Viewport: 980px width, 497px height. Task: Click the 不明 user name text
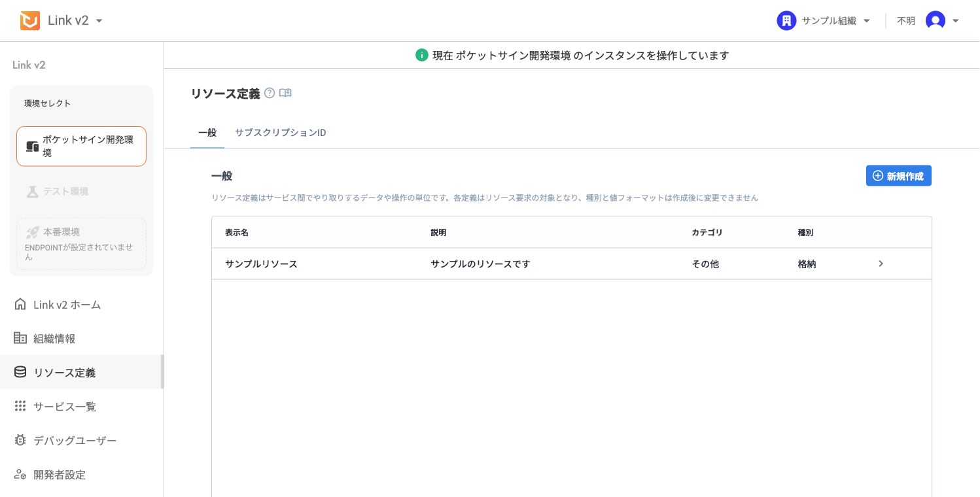(906, 21)
